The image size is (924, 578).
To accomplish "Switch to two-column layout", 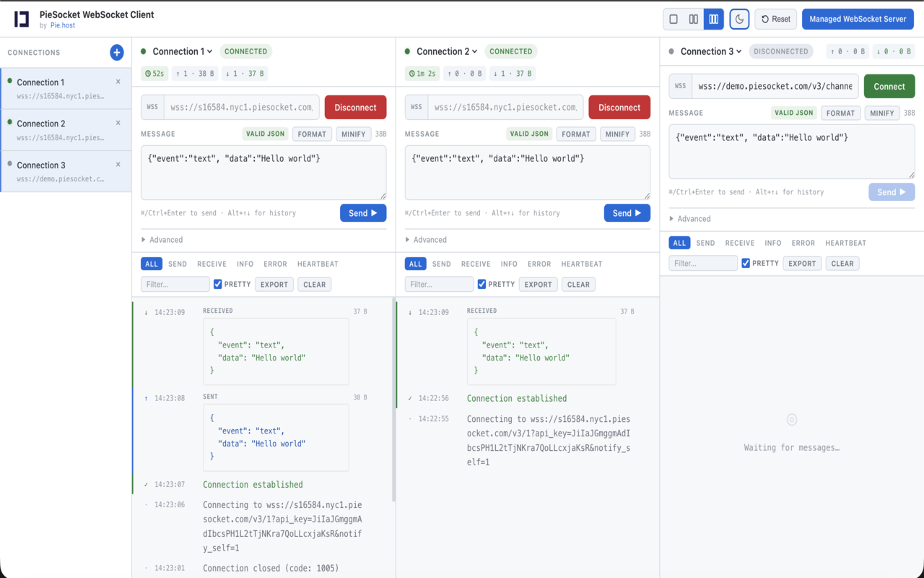I will 694,20.
